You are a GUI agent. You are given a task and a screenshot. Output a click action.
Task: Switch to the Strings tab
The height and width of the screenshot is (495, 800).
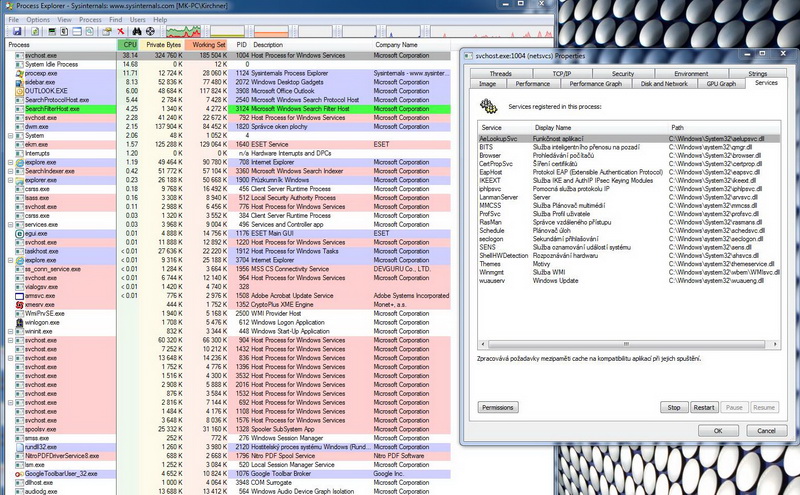coord(758,73)
